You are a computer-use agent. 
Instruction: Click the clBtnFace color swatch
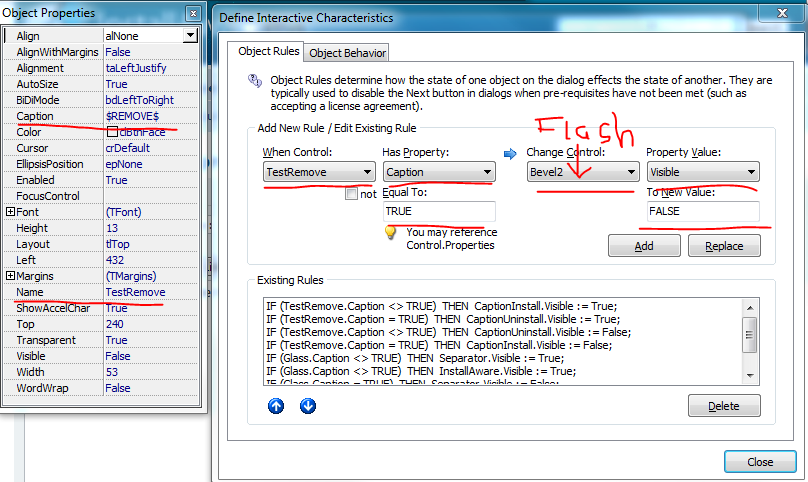pyautogui.click(x=112, y=132)
